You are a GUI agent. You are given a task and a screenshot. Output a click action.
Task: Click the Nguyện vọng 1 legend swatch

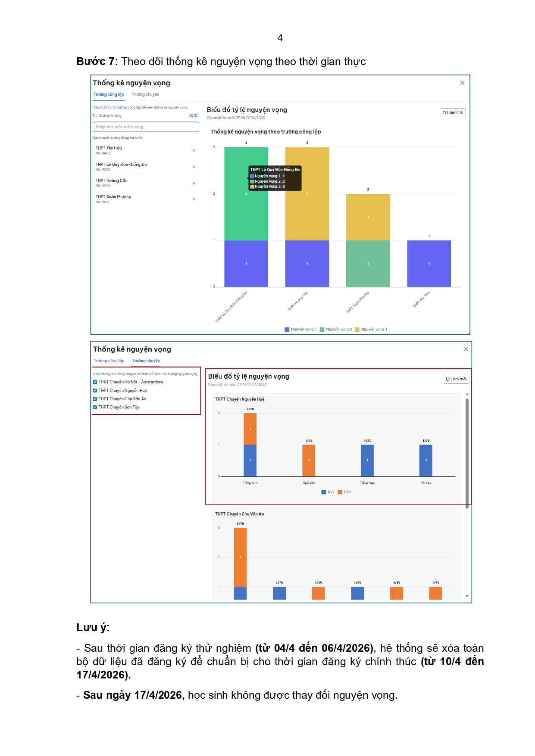(x=287, y=330)
